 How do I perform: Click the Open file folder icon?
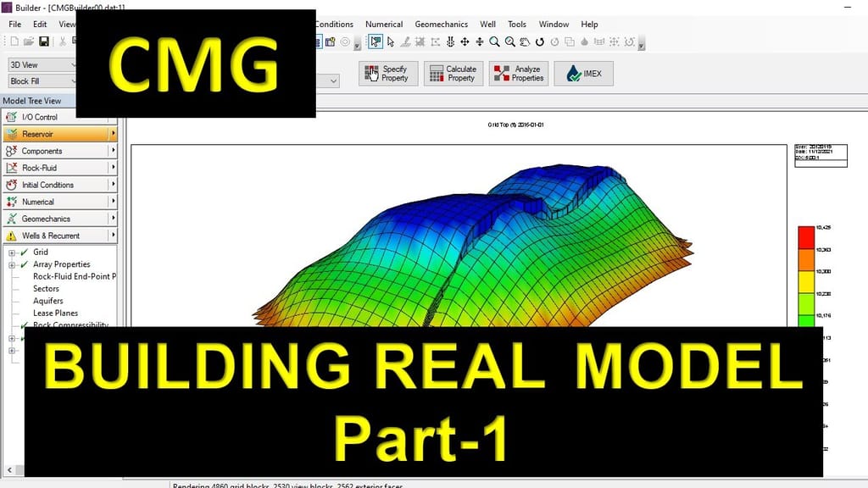[29, 42]
